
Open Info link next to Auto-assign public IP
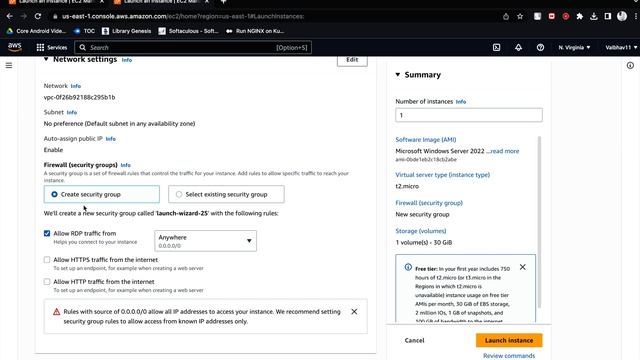(111, 139)
